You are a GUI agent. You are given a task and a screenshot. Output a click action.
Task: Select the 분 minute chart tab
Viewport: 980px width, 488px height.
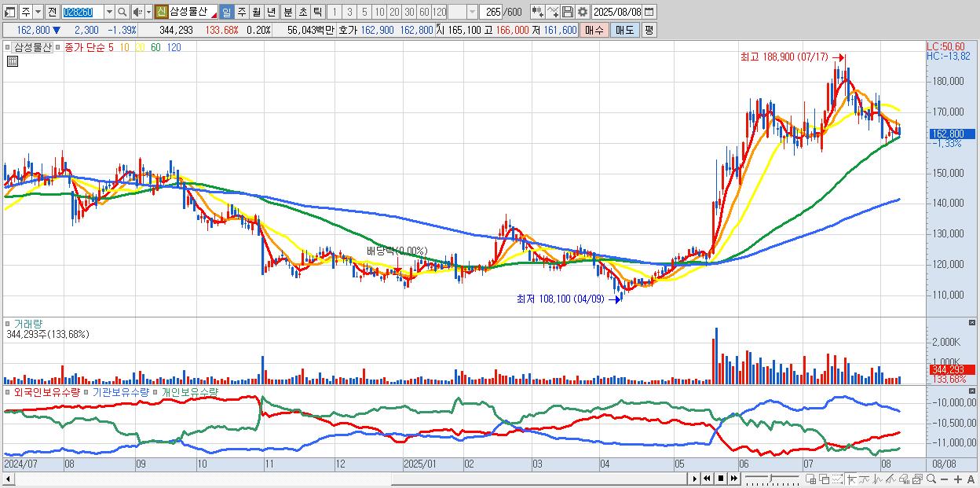[287, 12]
